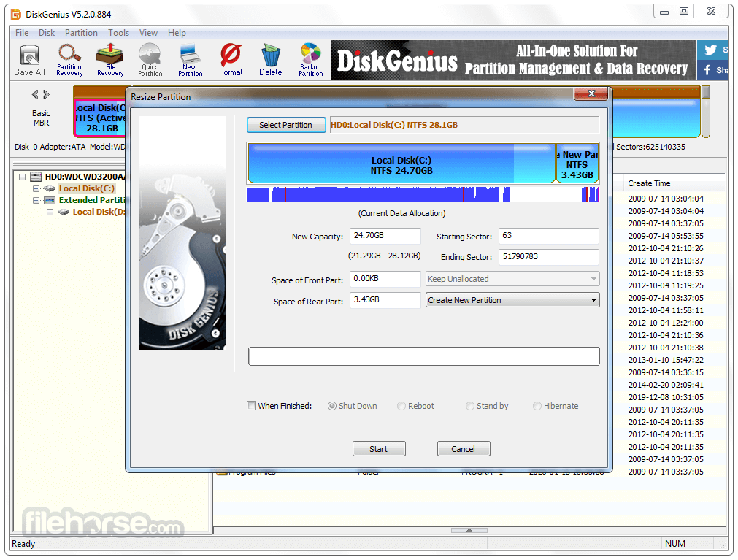Click the 2013-01-10 15:47:22 time entry
Image resolution: width=738 pixels, height=560 pixels.
coord(666,361)
